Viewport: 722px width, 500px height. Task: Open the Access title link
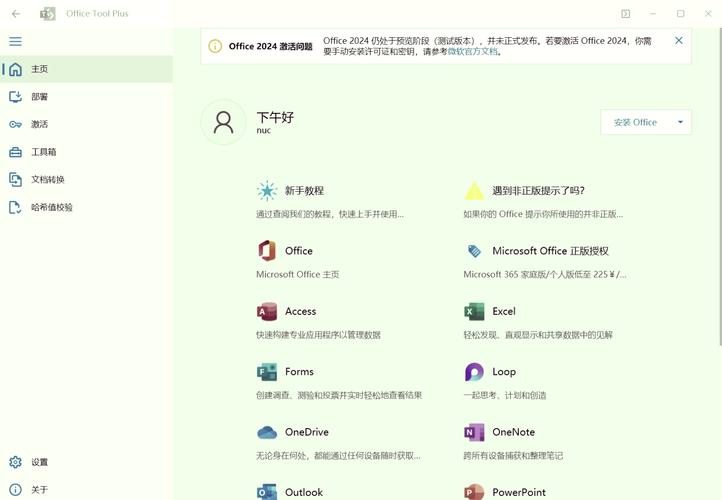300,311
